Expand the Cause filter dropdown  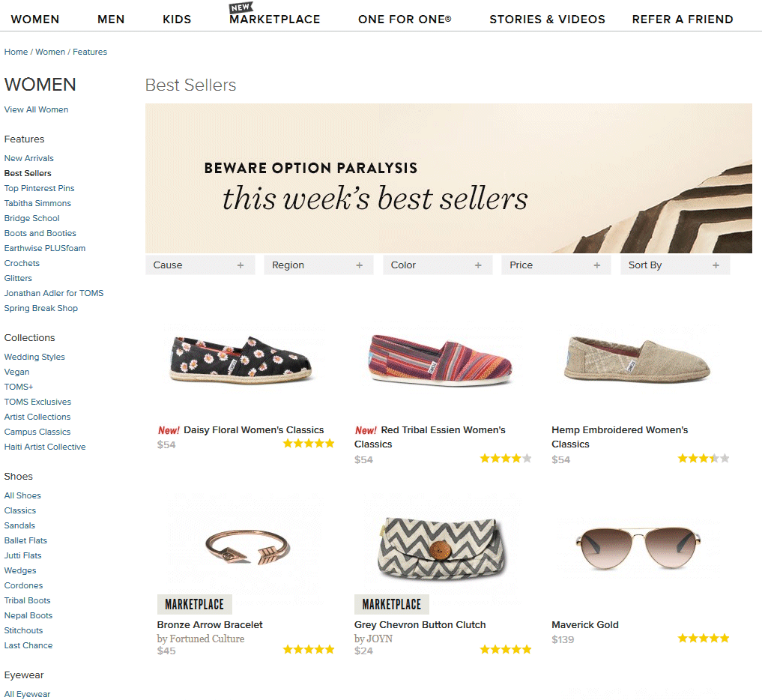[x=199, y=265]
